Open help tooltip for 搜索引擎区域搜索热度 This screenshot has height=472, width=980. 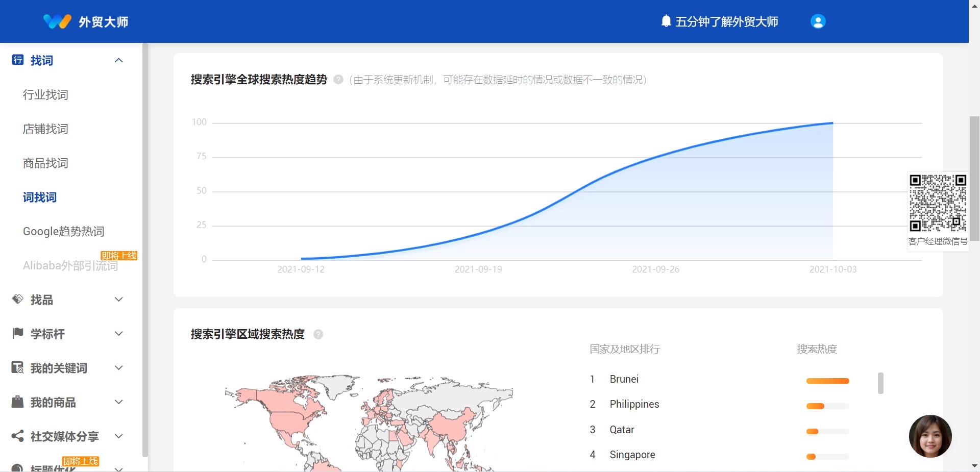pyautogui.click(x=318, y=334)
